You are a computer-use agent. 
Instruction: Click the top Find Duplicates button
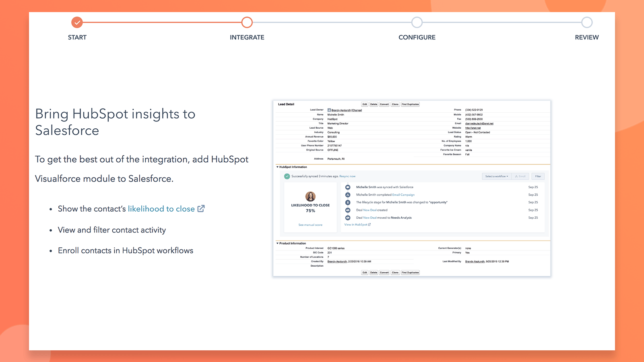410,104
